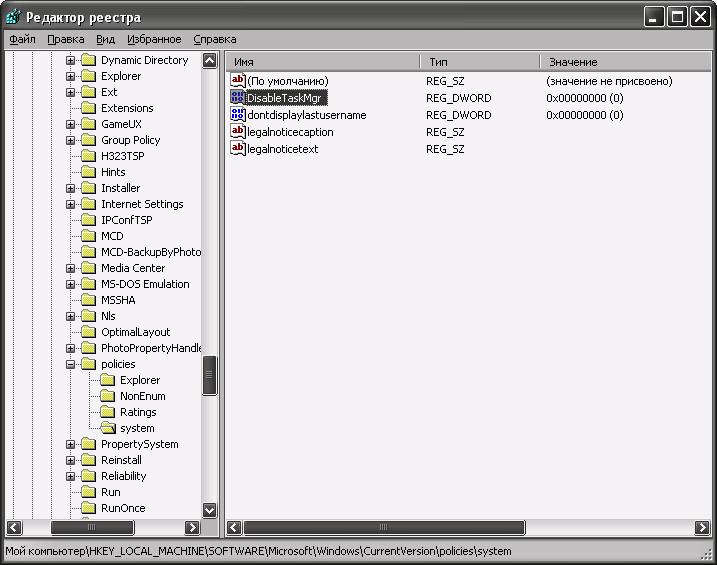This screenshot has height=565, width=717.
Task: Click the tree pane scroll right arrow
Action: click(x=193, y=528)
